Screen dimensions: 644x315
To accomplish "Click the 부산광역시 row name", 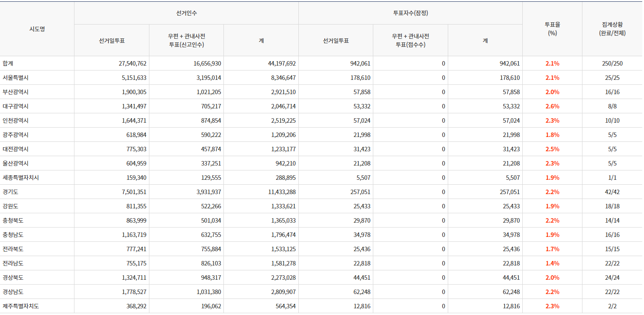I will pos(16,92).
